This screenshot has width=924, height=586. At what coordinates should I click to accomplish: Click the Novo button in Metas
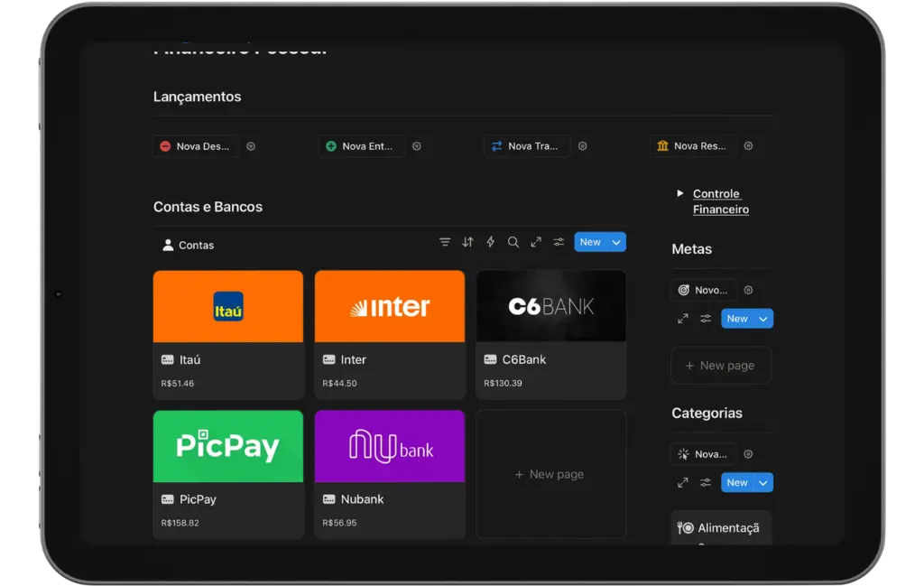703,290
